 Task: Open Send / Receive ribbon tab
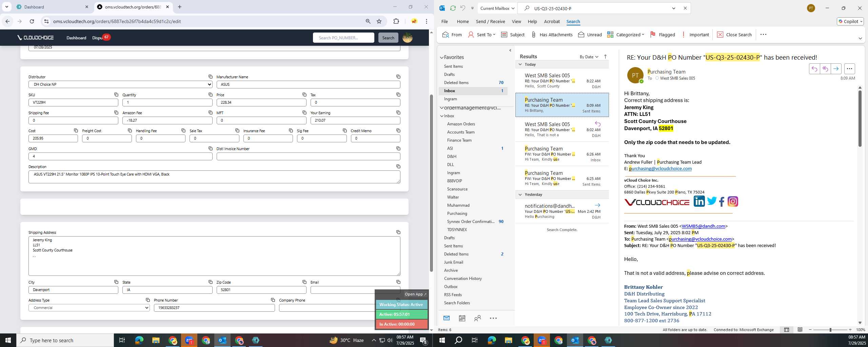pyautogui.click(x=490, y=21)
